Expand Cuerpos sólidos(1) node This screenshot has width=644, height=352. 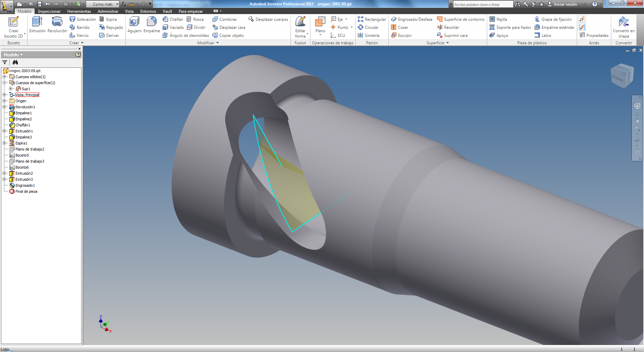click(x=4, y=77)
